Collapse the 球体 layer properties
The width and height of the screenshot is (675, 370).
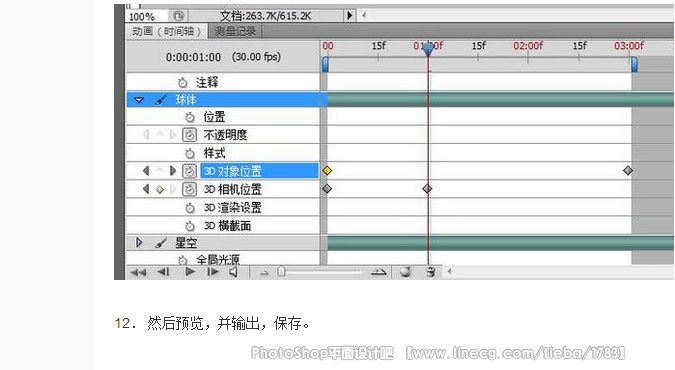tap(139, 100)
